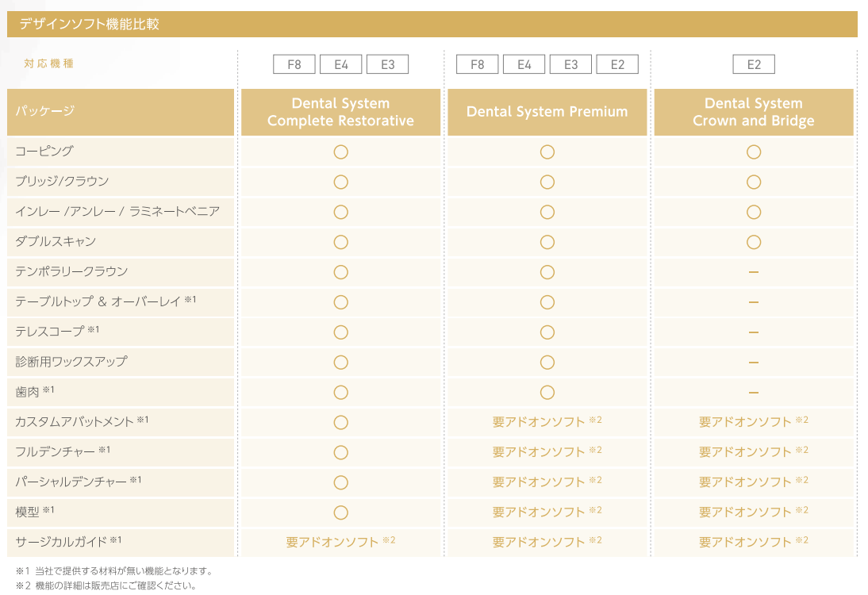Click the 診断用ワックスアップ dash under Crown and Bridge

tap(754, 363)
